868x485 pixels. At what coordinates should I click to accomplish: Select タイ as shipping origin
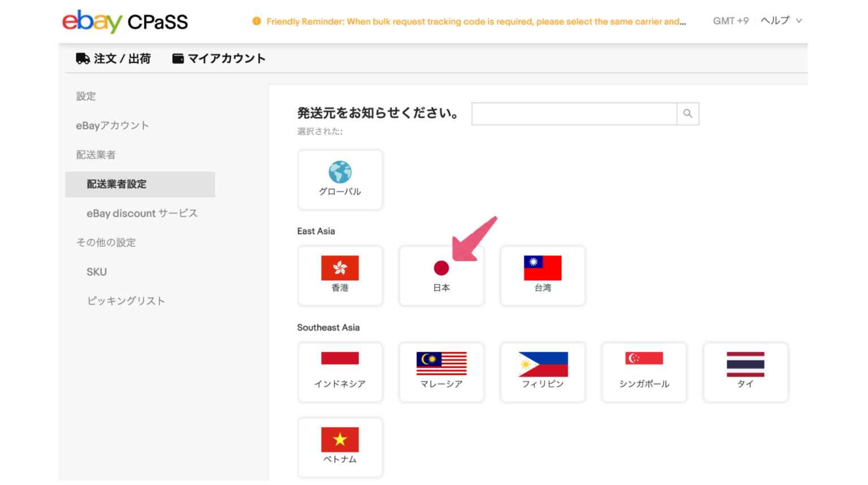click(745, 372)
